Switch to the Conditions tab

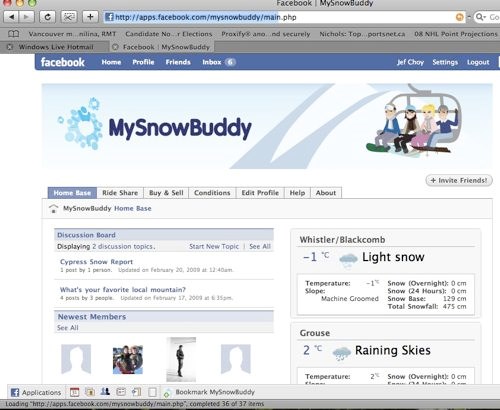212,193
